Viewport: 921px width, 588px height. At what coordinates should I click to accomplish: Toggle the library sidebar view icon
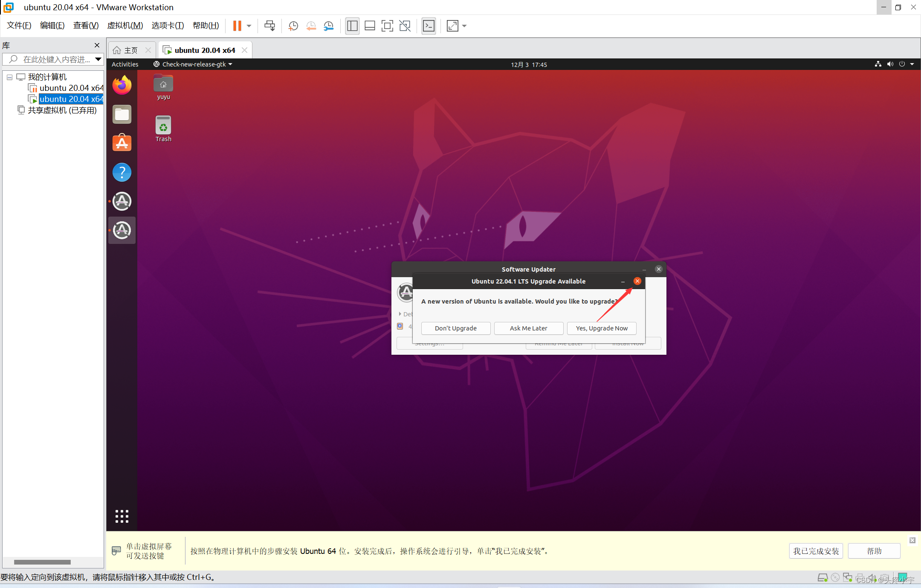coord(352,26)
